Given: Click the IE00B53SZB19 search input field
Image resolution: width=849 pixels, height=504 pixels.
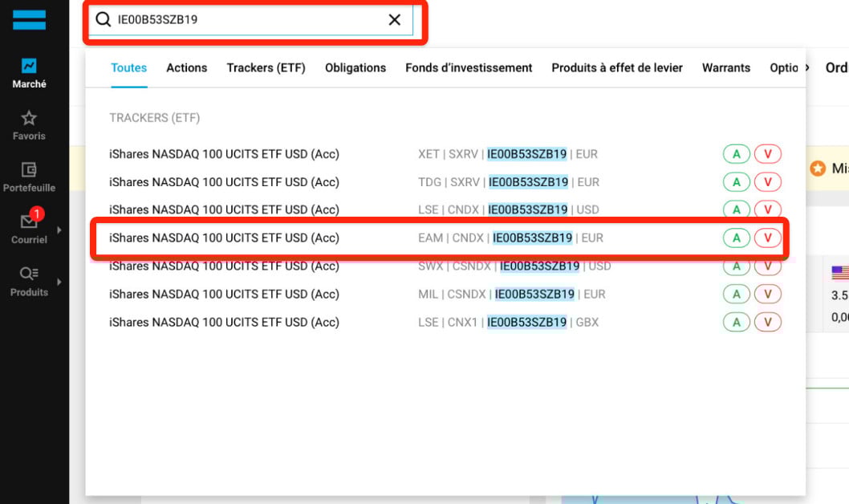Looking at the screenshot, I should pos(241,20).
